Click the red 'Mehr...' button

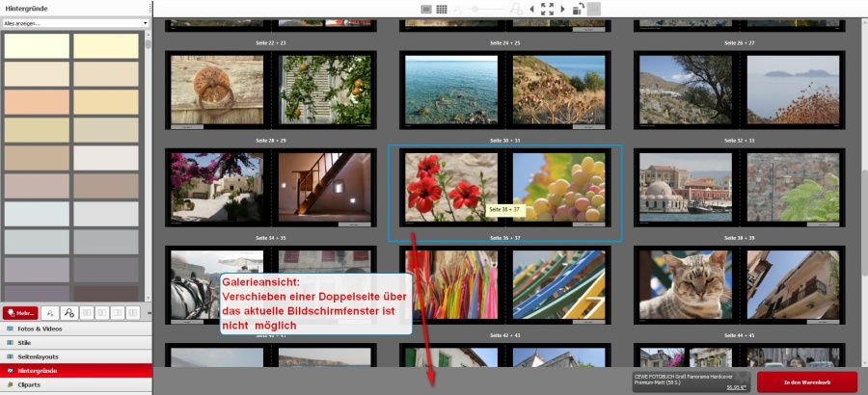coord(20,313)
